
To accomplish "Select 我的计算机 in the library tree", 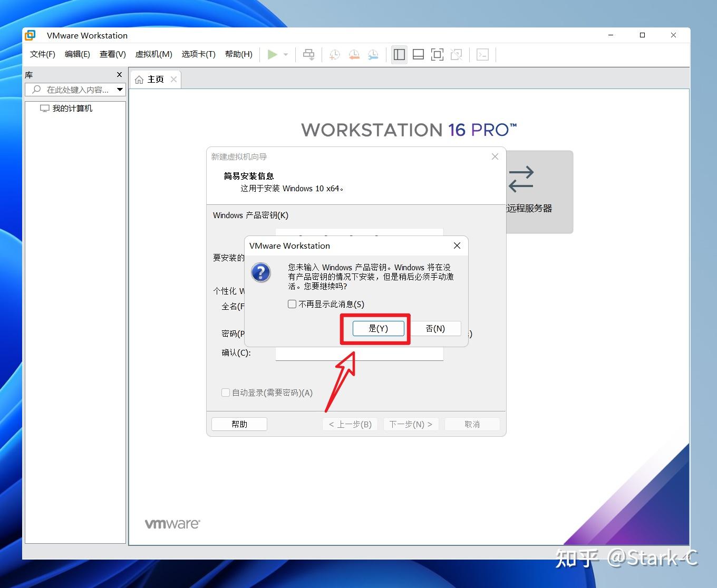I will (x=71, y=108).
